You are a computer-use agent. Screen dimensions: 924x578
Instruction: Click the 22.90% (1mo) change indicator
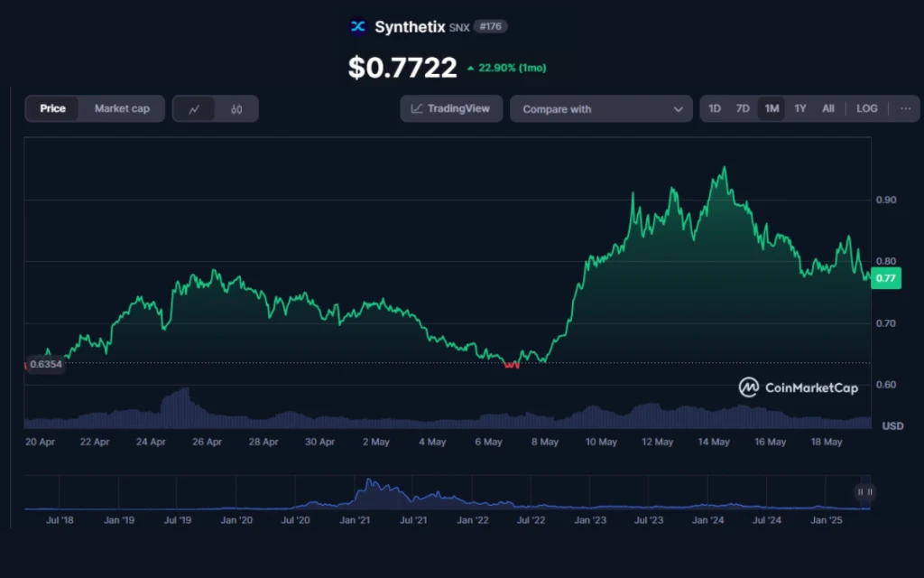507,68
